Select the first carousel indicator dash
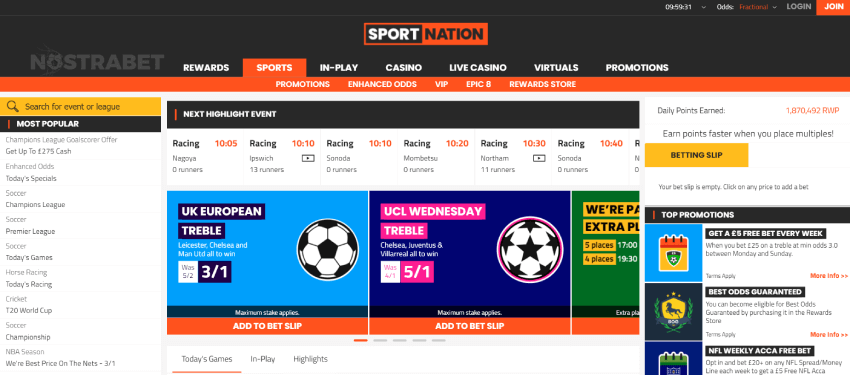The height and width of the screenshot is (375, 850). (360, 340)
